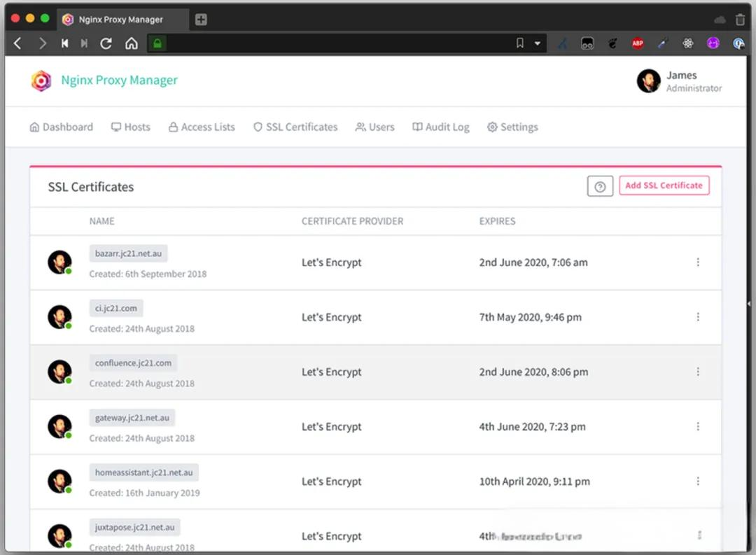Image resolution: width=756 pixels, height=555 pixels.
Task: Click the Nginx Proxy Manager logo icon
Action: 41,80
